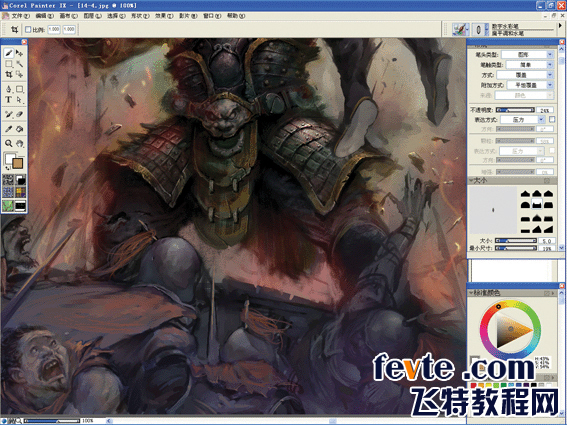Select the tan additional color swatch
Image resolution: width=567 pixels, height=425 pixels.
click(18, 163)
